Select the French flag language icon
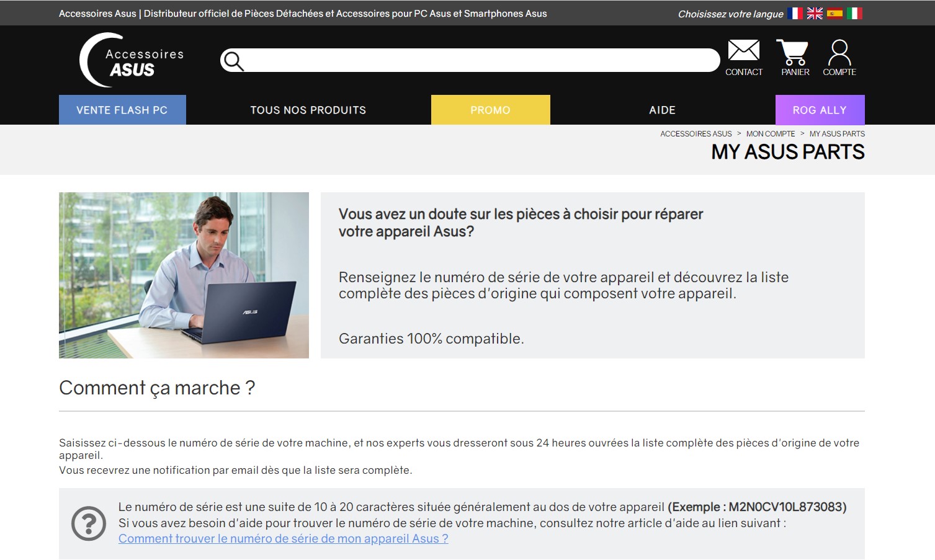This screenshot has width=935, height=560. (x=795, y=13)
